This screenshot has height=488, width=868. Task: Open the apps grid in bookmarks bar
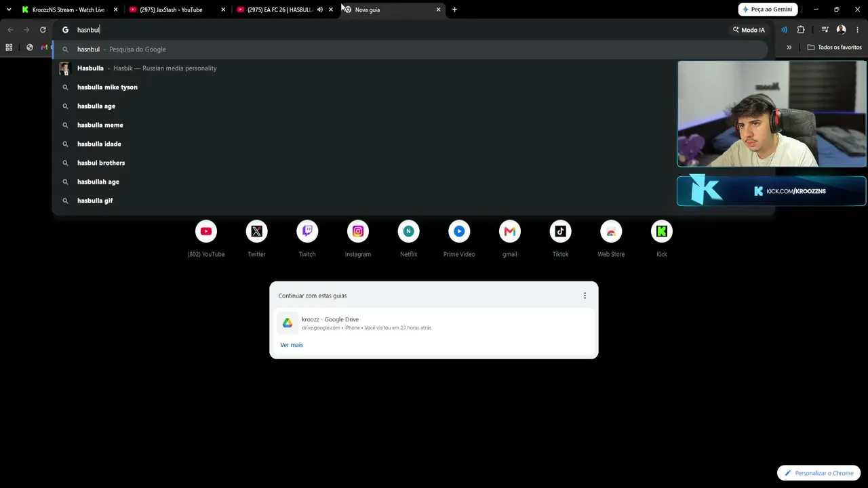click(x=9, y=47)
